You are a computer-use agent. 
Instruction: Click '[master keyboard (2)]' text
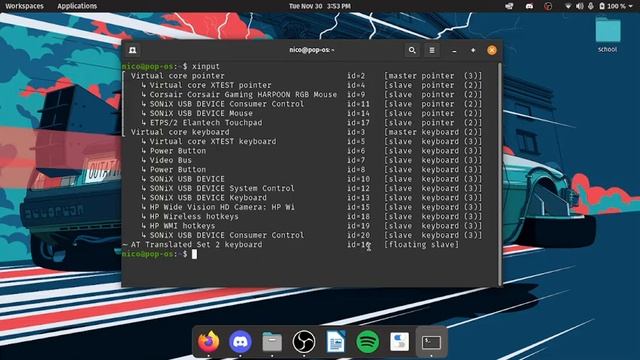tap(433, 132)
